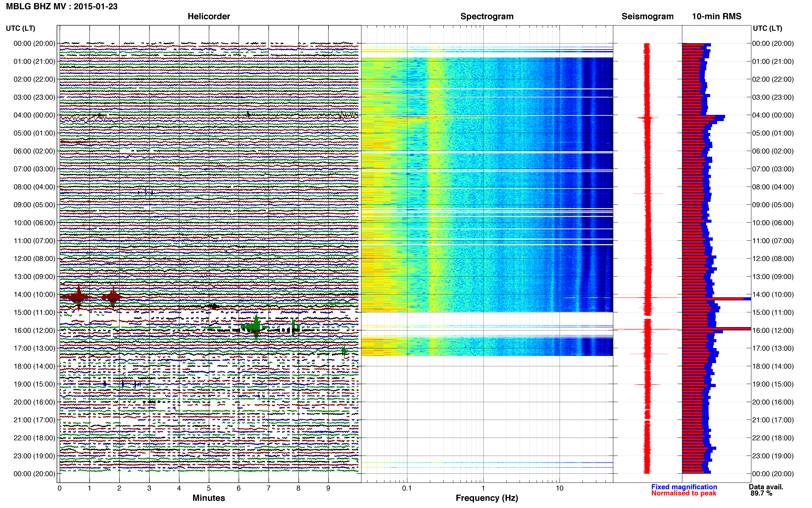Click the "Data avail." label
Viewport: 812px width, 508px height.
click(766, 487)
